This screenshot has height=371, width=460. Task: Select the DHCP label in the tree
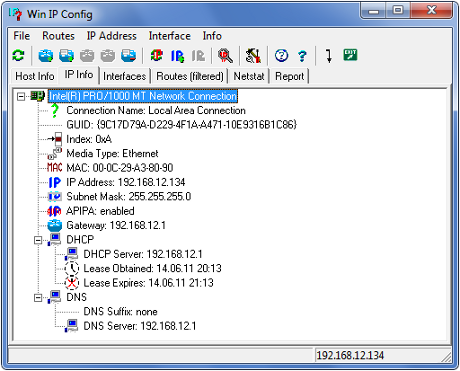pyautogui.click(x=80, y=240)
